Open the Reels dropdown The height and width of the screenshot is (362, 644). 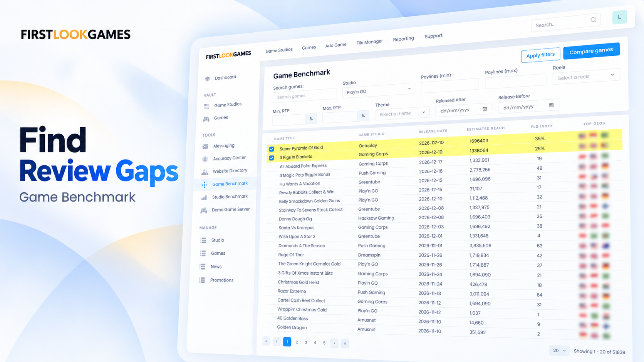(x=586, y=77)
